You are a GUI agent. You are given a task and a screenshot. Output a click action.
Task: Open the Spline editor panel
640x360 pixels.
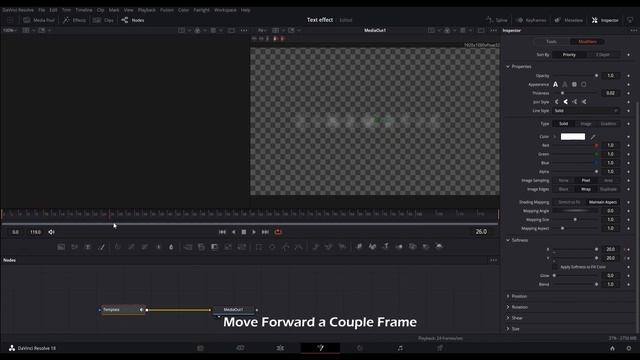coord(497,20)
